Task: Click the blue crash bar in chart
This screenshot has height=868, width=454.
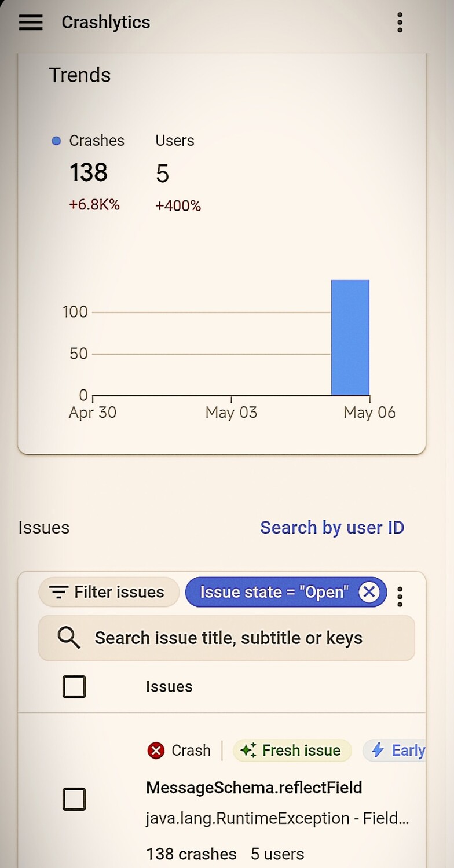Action: coord(350,338)
